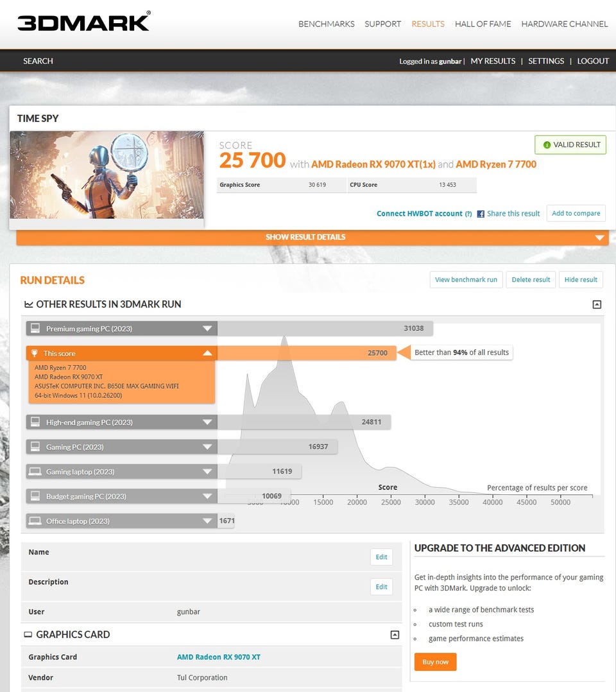This screenshot has height=692, width=616.
Task: Open My Results link
Action: point(493,61)
